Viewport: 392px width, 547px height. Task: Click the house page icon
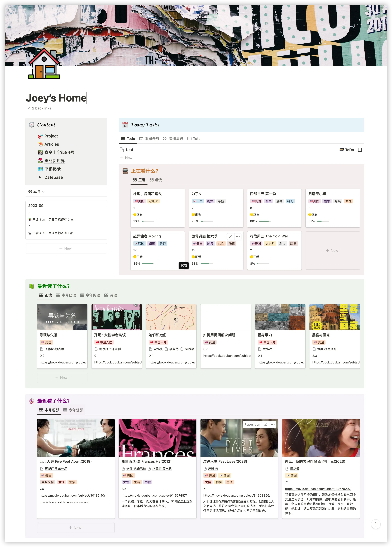[x=44, y=64]
